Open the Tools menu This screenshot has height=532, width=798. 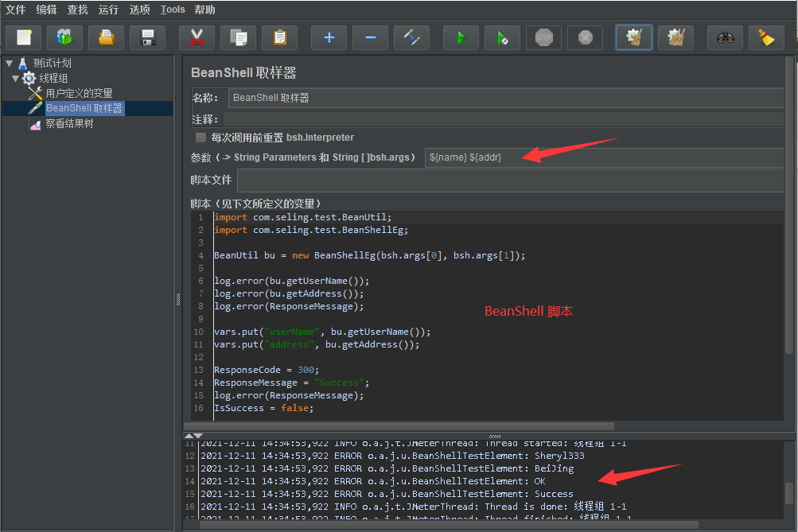tap(173, 10)
